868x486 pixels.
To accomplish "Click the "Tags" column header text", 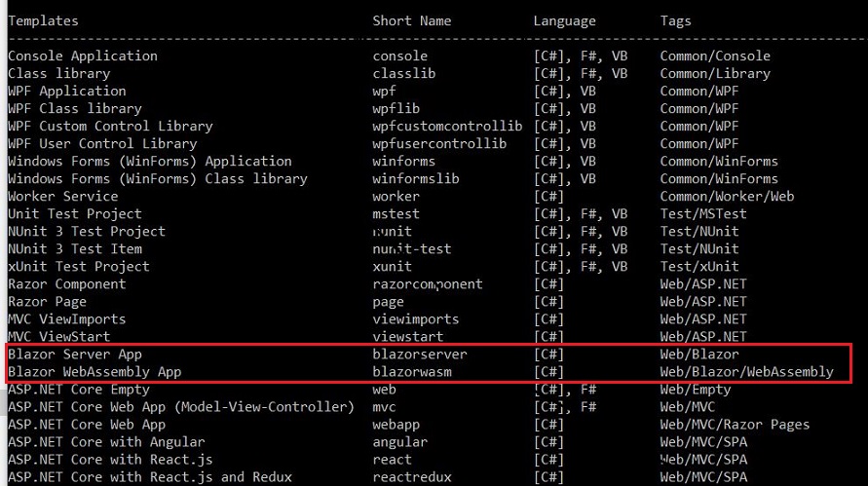I will click(x=675, y=21).
